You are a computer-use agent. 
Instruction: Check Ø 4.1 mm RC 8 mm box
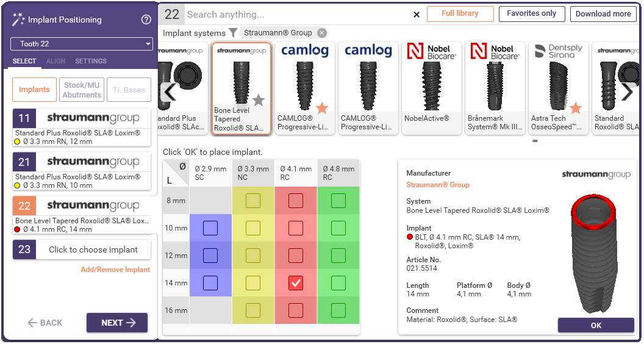(296, 201)
